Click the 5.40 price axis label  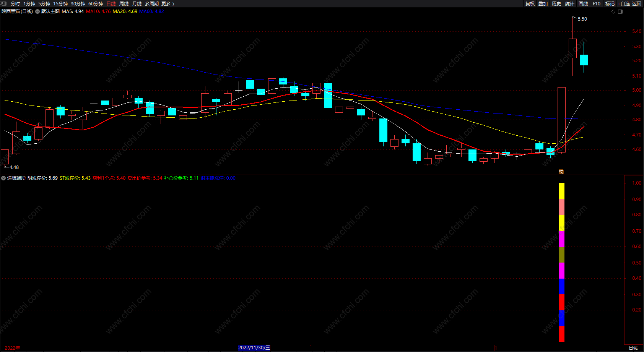click(x=637, y=31)
